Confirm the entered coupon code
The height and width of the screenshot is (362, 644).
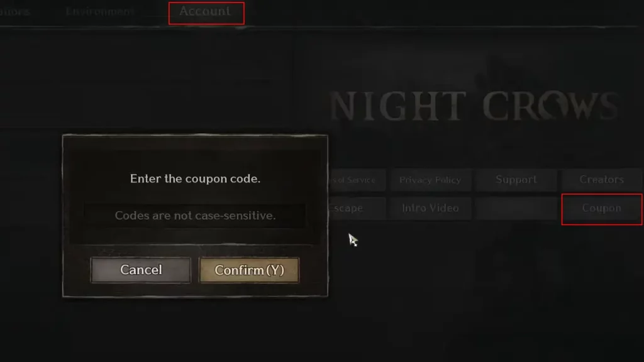(x=249, y=270)
